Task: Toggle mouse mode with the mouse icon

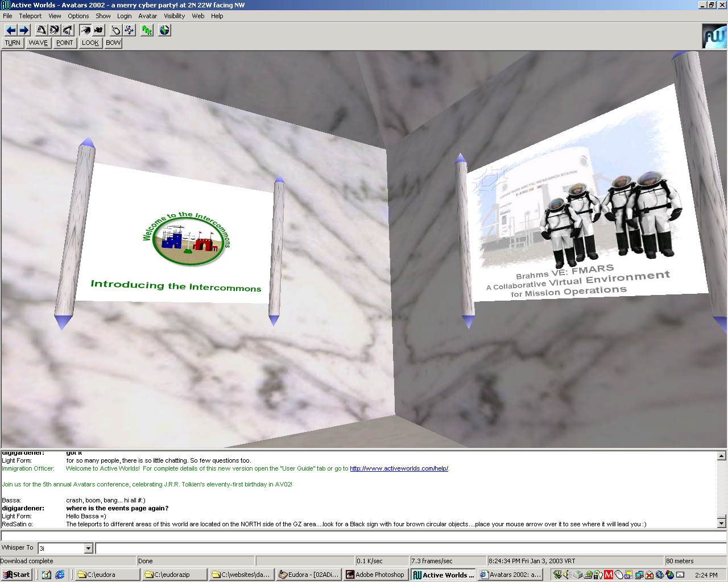Action: point(115,30)
